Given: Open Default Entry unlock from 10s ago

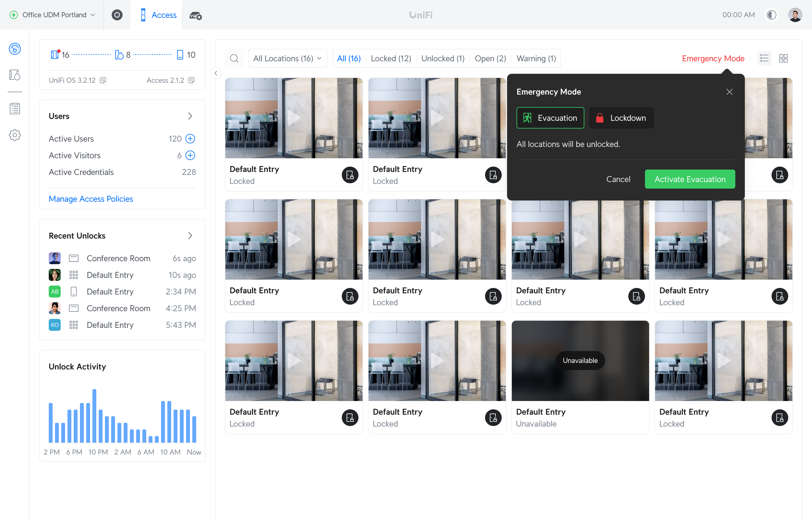Looking at the screenshot, I should pos(122,275).
